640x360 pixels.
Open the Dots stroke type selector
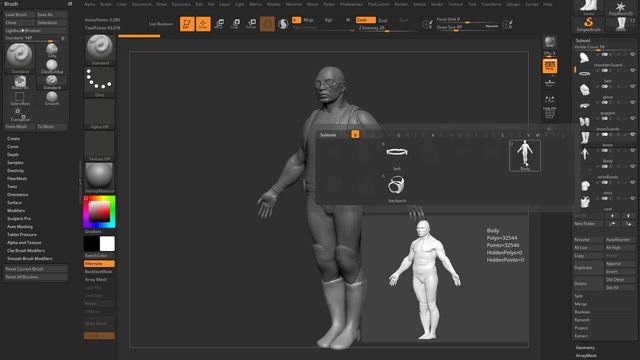coord(99,82)
